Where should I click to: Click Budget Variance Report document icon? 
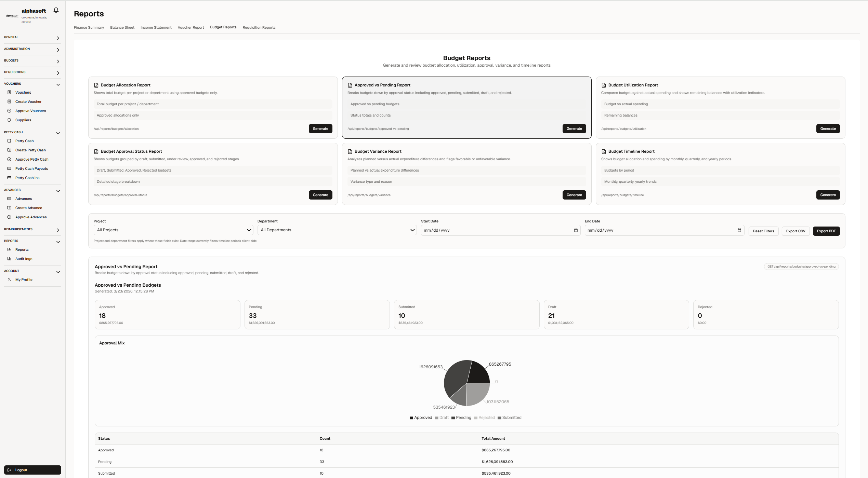[350, 151]
